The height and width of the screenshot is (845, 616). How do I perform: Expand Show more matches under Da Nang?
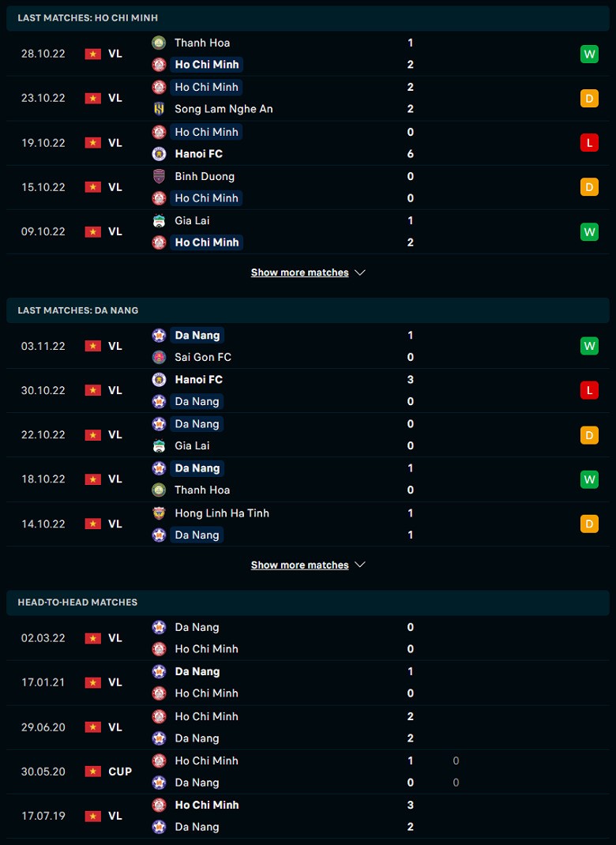tap(299, 565)
